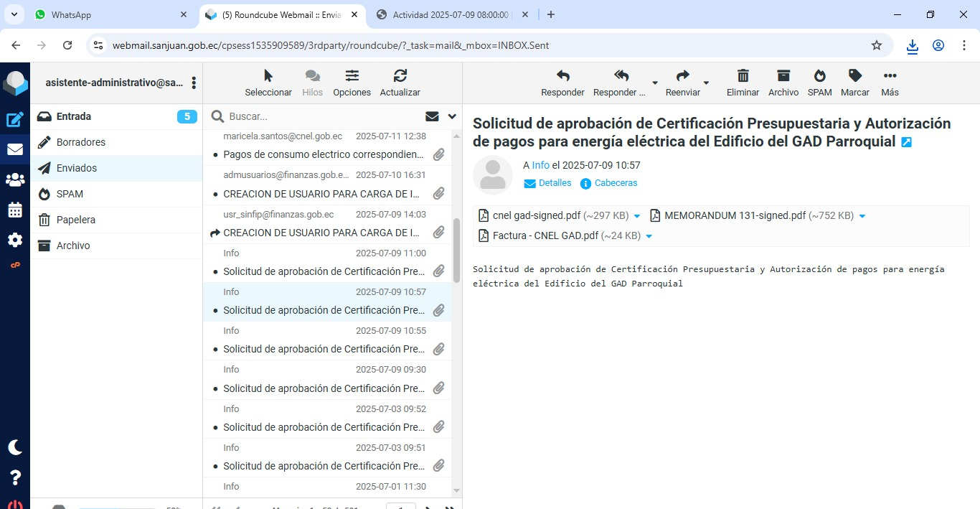Toggle dark mode moon icon
The width and height of the screenshot is (980, 509).
(x=15, y=447)
